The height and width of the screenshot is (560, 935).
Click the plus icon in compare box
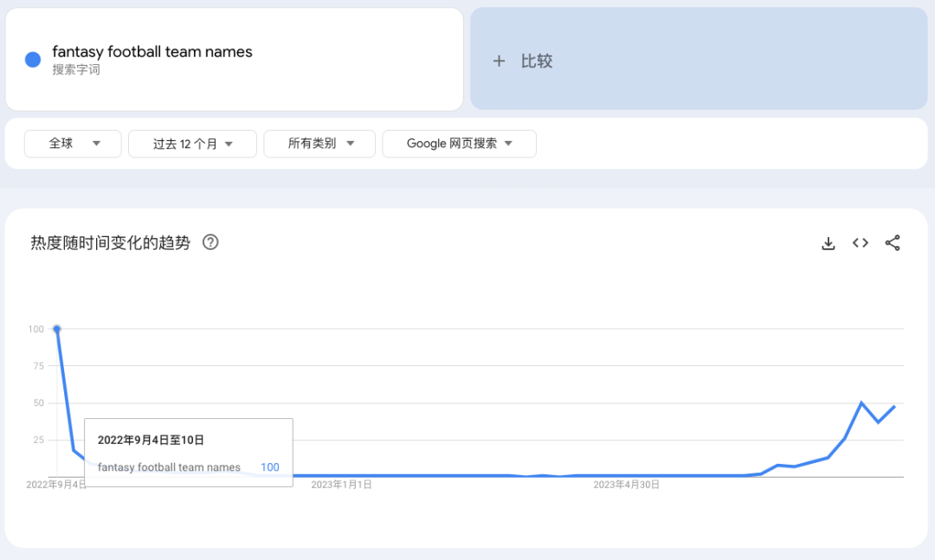point(499,61)
